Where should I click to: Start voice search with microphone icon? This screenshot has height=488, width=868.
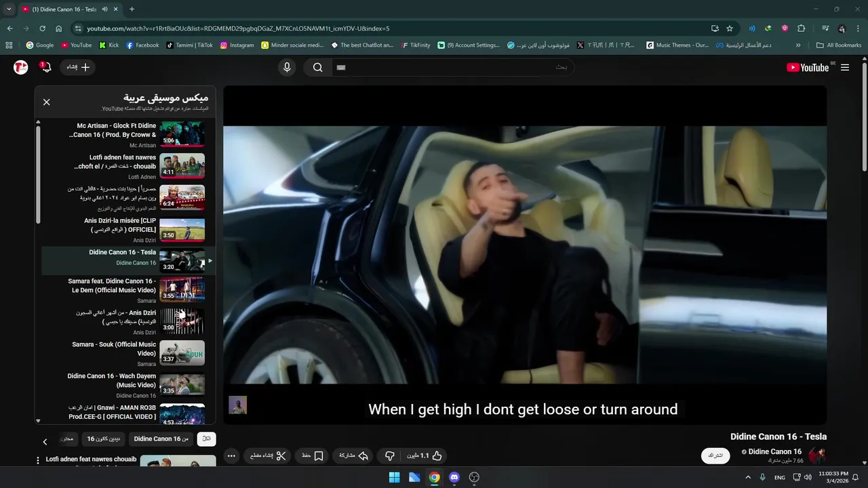[287, 67]
